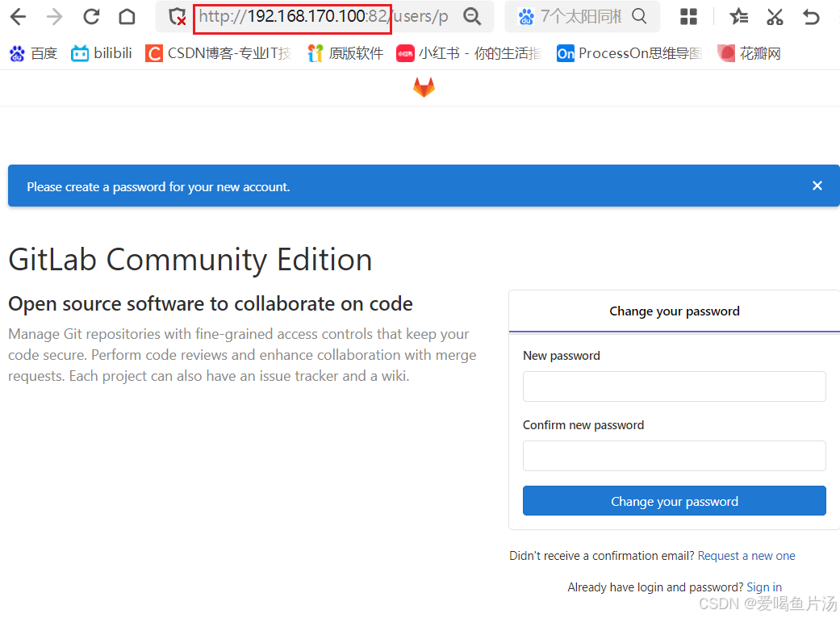Click the Sign in link
The image size is (840, 618).
[764, 587]
